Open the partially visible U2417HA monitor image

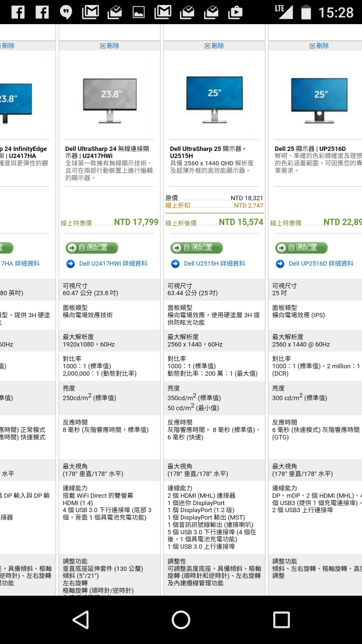click(x=16, y=103)
